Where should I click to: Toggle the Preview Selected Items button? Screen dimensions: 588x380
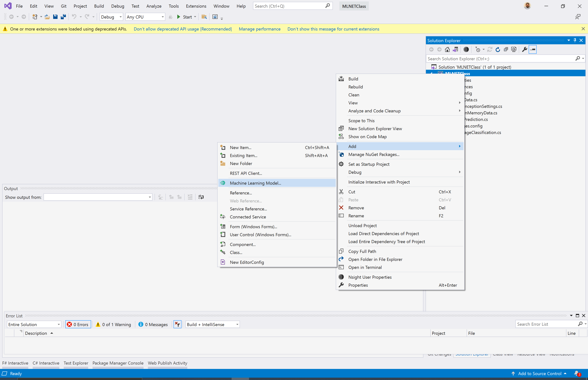pos(533,49)
